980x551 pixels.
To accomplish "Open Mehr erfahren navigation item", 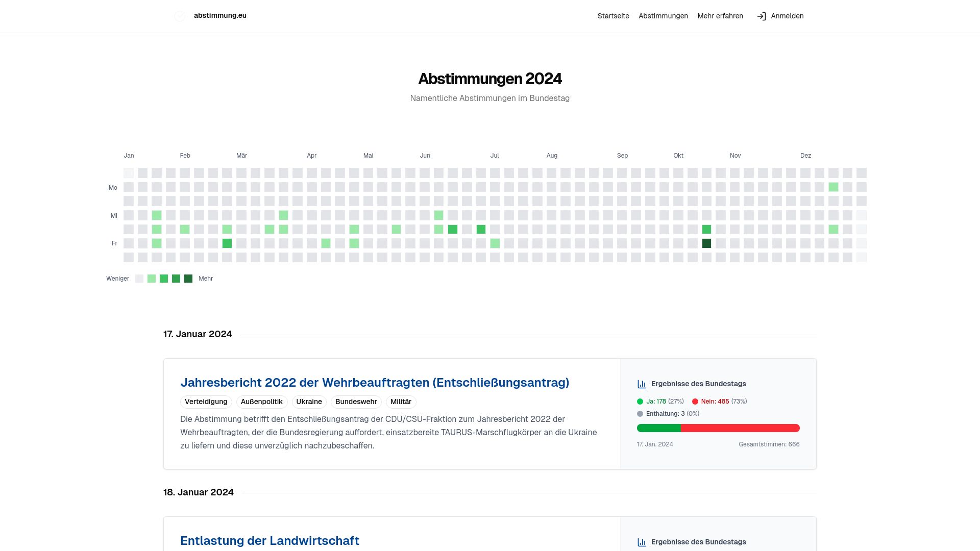I will coord(720,16).
